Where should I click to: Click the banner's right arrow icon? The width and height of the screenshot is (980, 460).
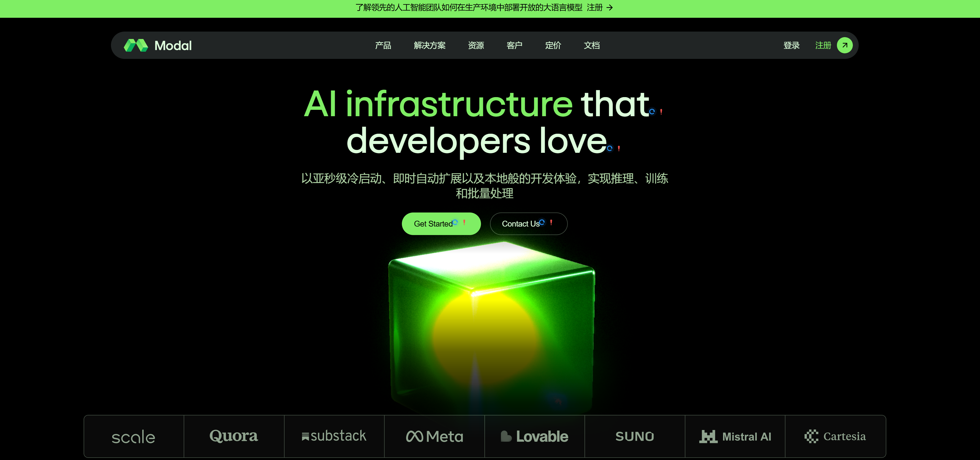610,8
